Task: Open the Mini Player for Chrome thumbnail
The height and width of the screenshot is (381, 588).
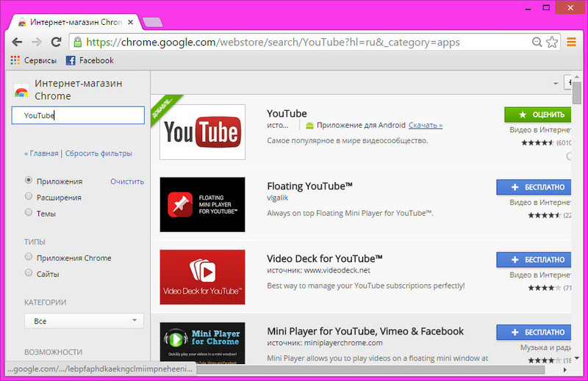Action: (203, 343)
